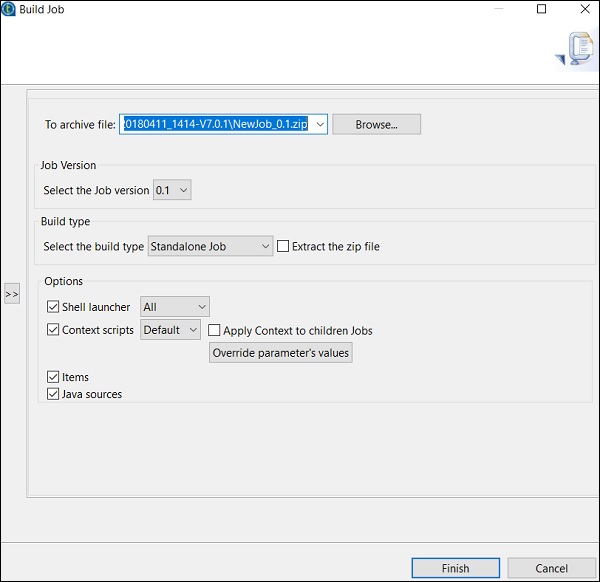
Task: Click the Talend app icon in title bar
Action: tap(9, 9)
